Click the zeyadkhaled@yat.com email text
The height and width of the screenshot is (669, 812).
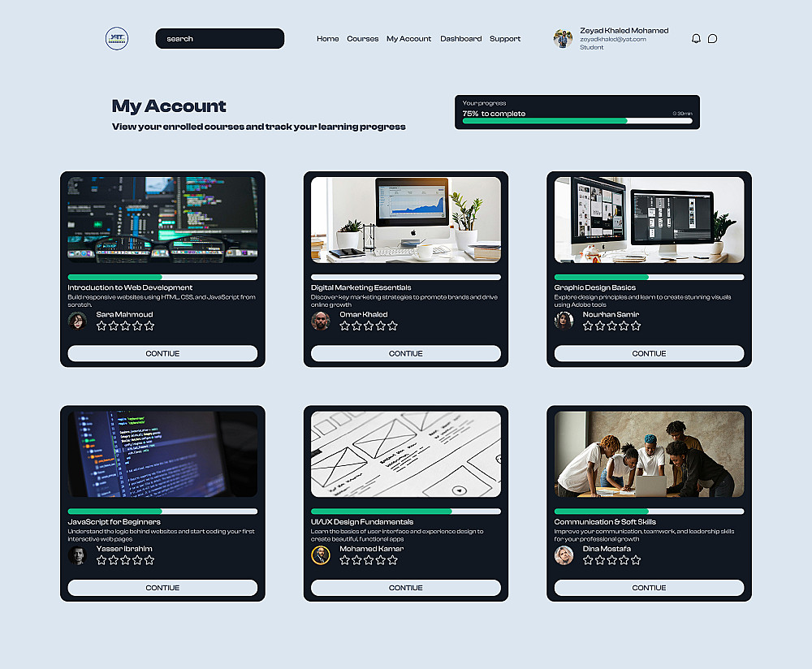click(612, 39)
